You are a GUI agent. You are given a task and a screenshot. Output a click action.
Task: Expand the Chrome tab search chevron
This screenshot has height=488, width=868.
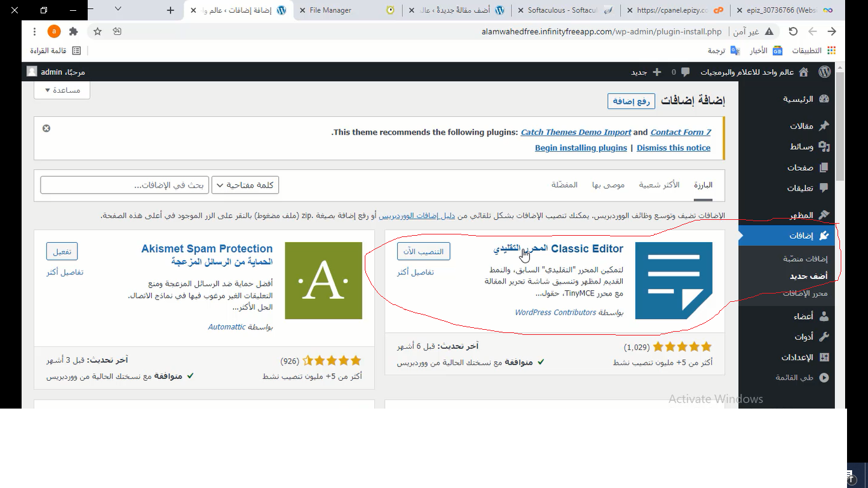pyautogui.click(x=118, y=9)
